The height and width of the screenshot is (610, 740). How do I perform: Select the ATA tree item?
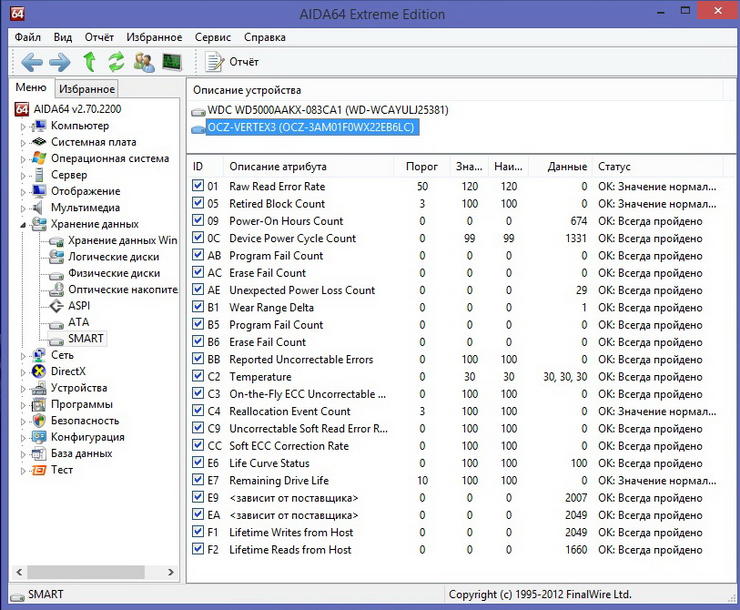click(x=78, y=322)
